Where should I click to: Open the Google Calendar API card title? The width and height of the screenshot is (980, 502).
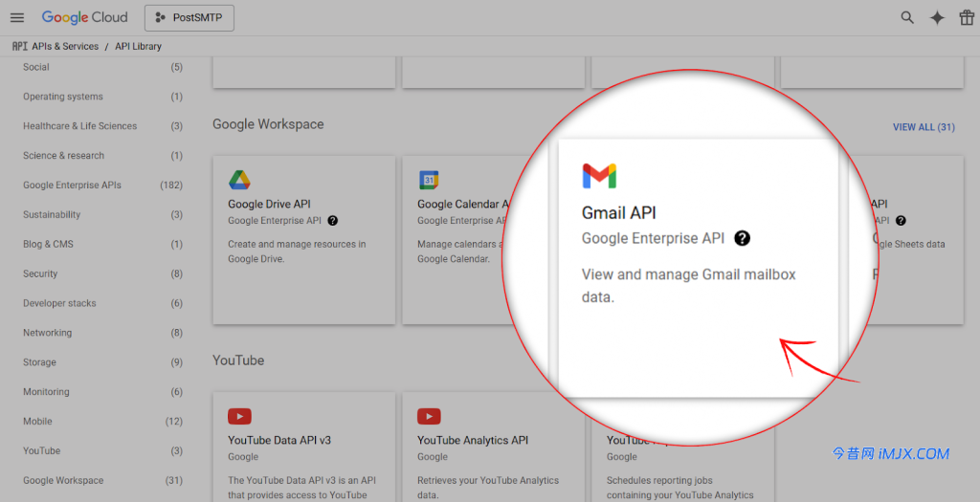pos(464,205)
